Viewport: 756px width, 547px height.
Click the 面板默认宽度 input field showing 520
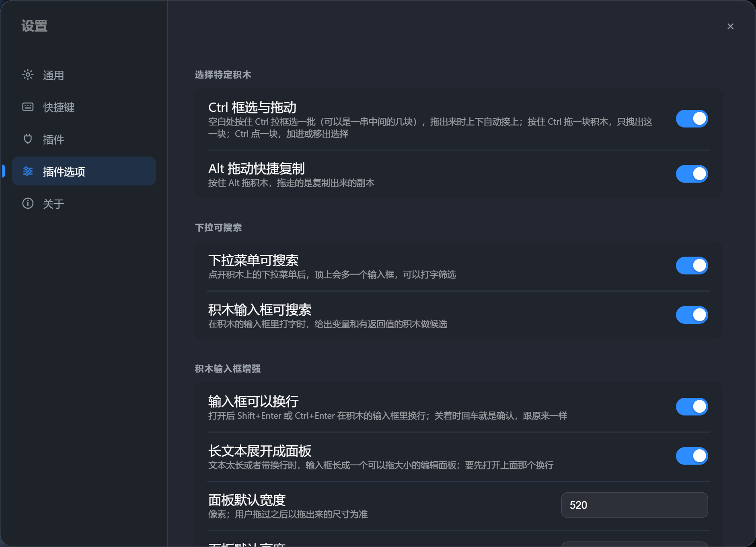634,505
